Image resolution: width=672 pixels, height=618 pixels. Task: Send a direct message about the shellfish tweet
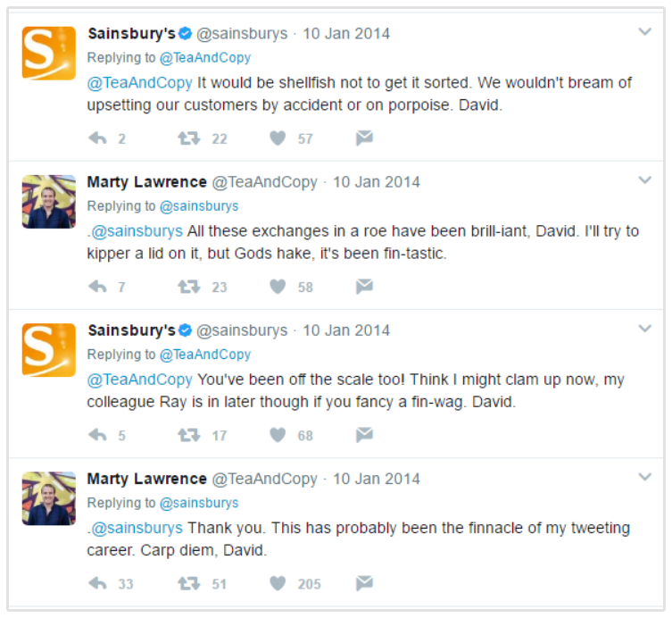[364, 138]
